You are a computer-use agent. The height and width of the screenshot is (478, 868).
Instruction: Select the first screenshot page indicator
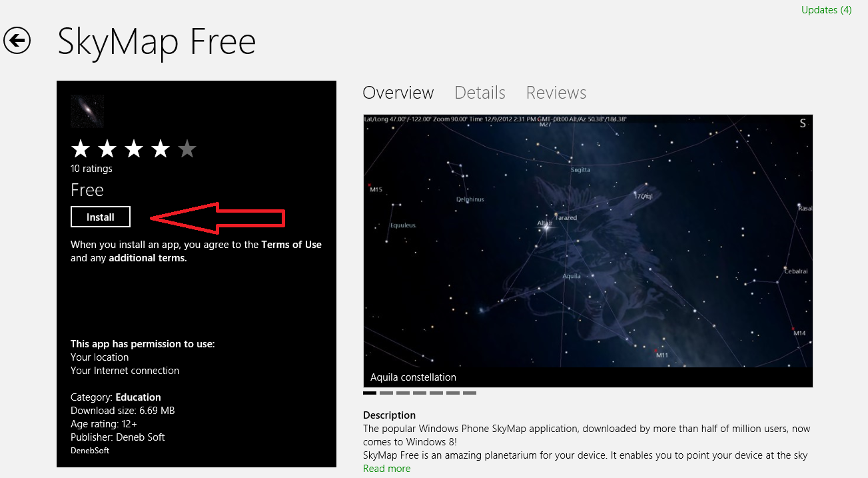coord(370,393)
